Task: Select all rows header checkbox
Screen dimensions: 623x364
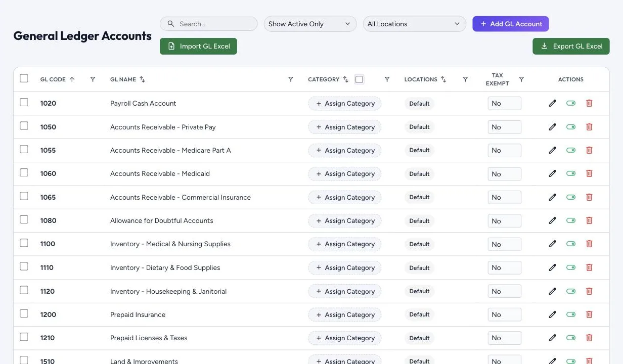Action: (x=24, y=78)
